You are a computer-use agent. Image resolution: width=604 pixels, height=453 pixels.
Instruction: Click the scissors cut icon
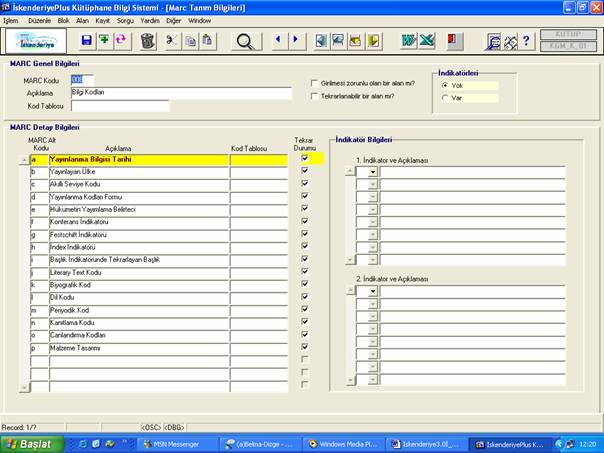[171, 40]
